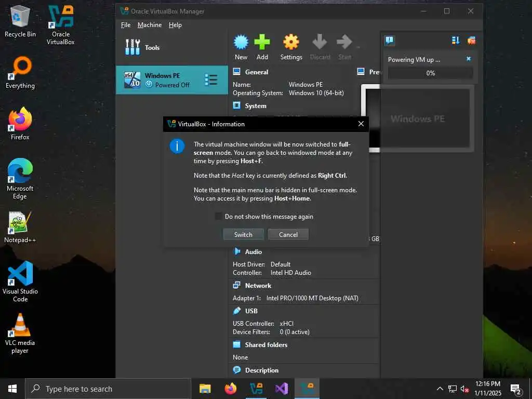Click the Cancel button in the dialog
The image size is (532, 399).
click(288, 234)
